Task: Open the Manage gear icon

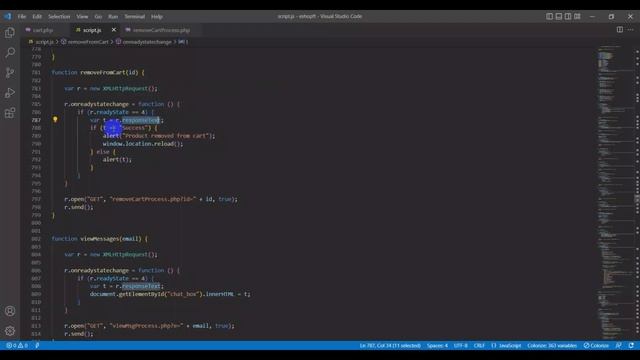Action: point(10,331)
